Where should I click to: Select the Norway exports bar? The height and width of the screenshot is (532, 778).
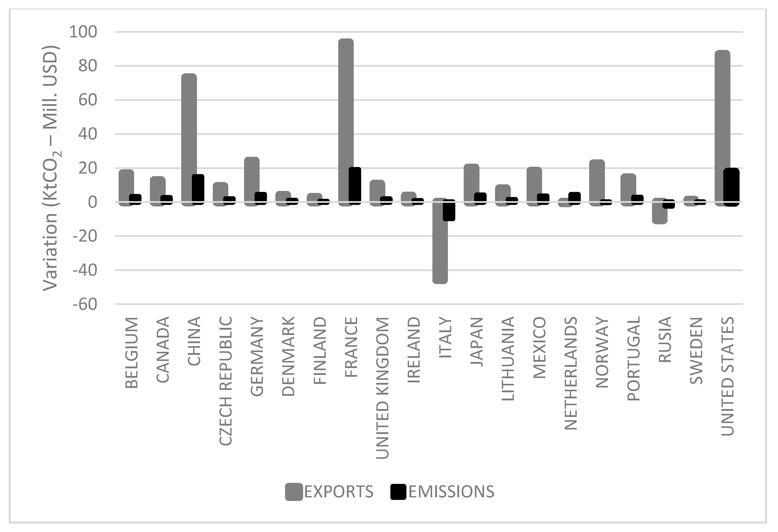(597, 183)
